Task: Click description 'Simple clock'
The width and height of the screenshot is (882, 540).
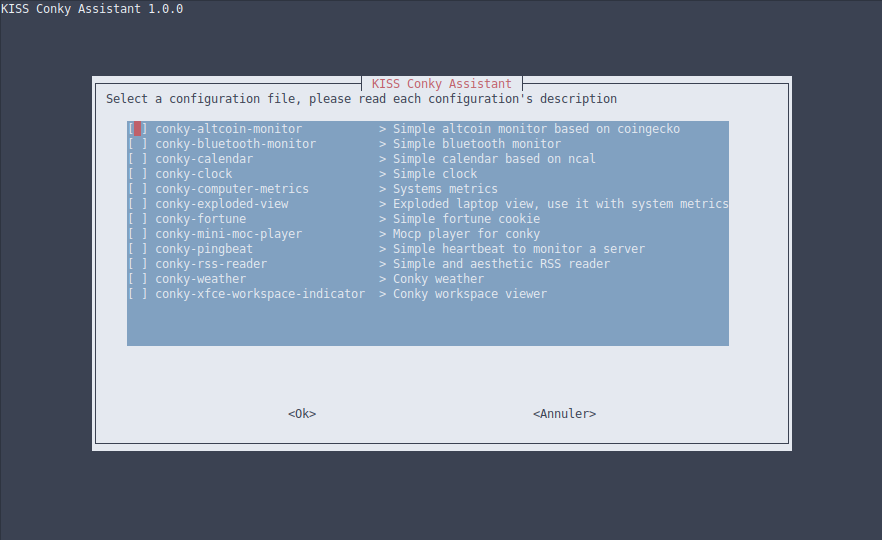Action: 435,174
